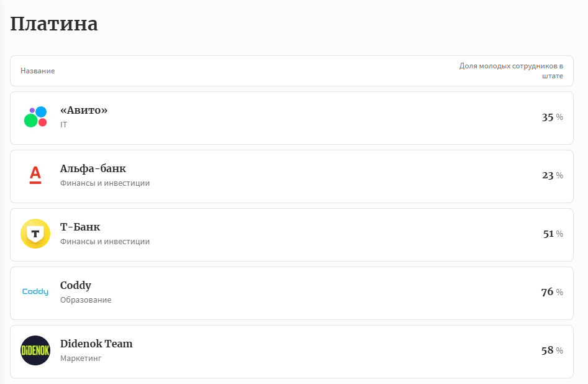Open the «Авито» company name link
588x384 pixels.
tap(84, 110)
